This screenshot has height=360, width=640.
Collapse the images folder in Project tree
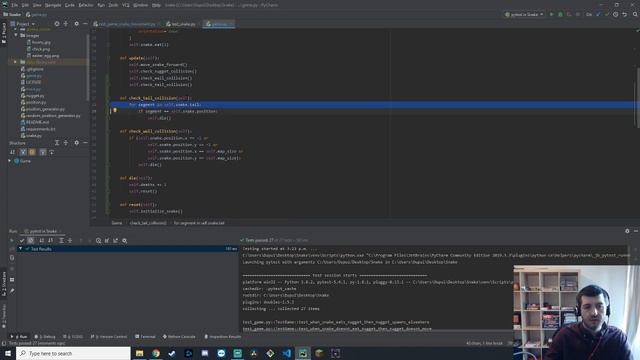16,36
